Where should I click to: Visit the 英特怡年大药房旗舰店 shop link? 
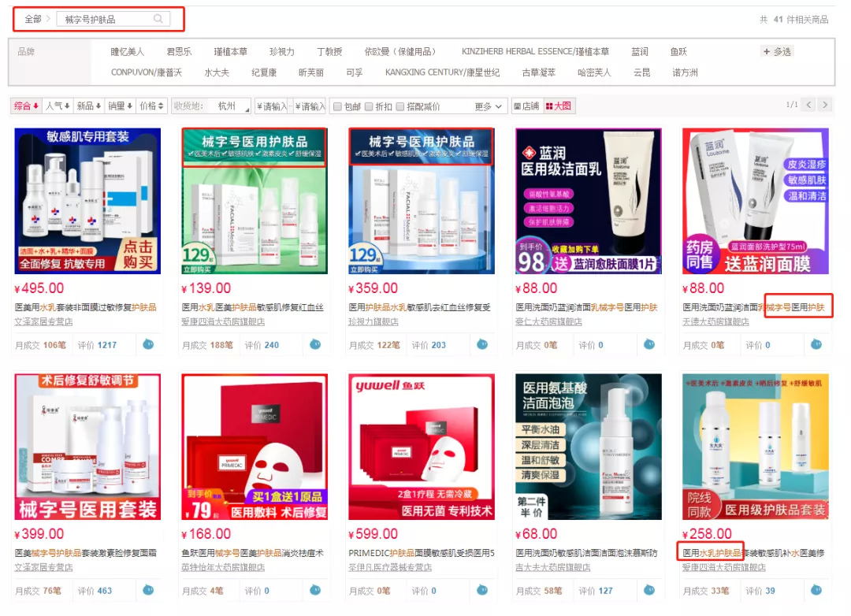pos(223,567)
